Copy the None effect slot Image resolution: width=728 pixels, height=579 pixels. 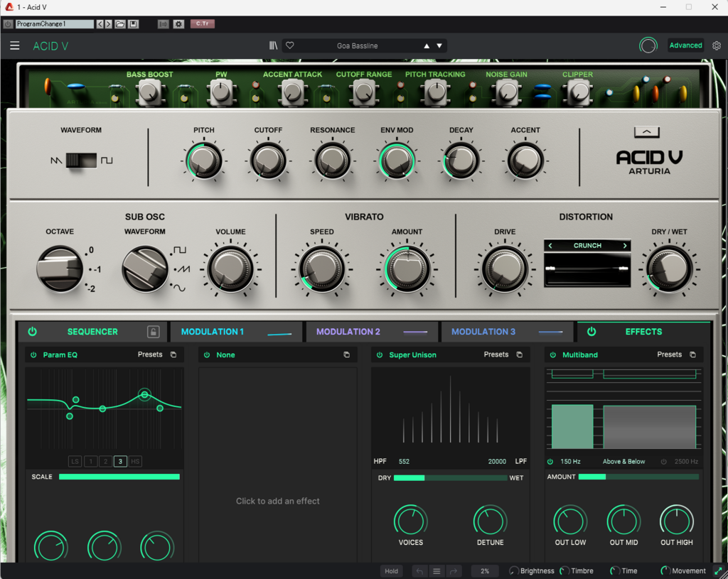pos(346,355)
